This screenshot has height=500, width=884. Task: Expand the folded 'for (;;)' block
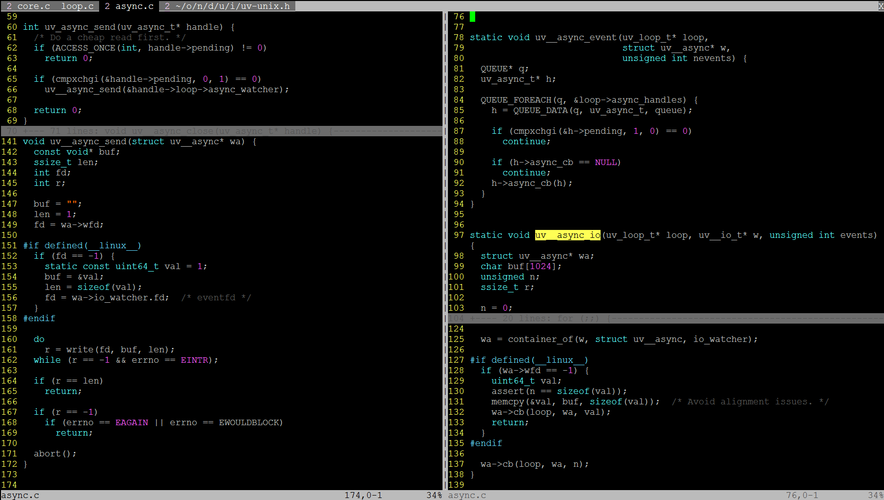[x=665, y=318]
